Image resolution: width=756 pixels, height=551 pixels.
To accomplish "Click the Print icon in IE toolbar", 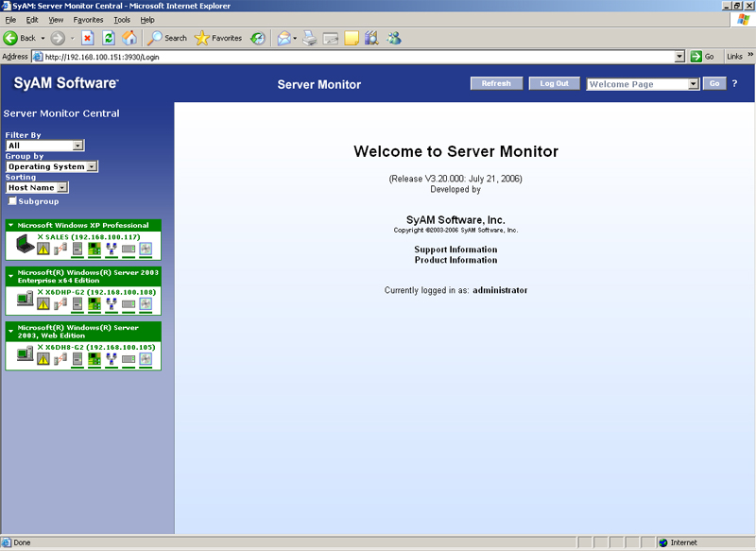I will (x=309, y=38).
